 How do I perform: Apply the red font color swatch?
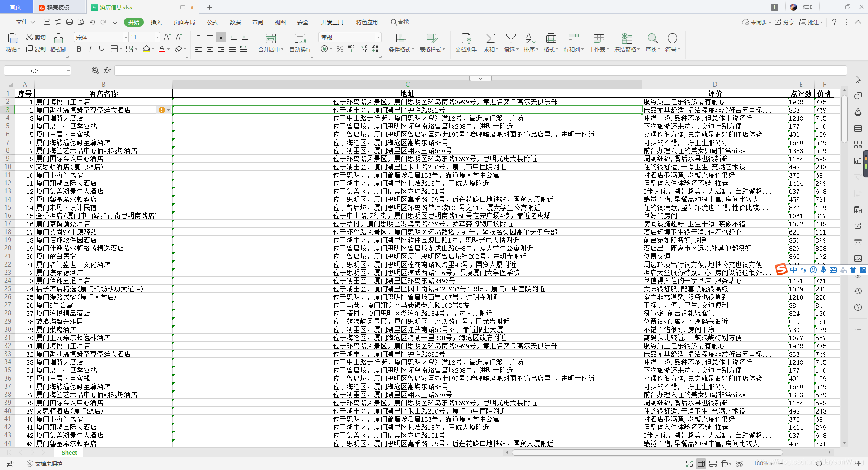(x=162, y=49)
